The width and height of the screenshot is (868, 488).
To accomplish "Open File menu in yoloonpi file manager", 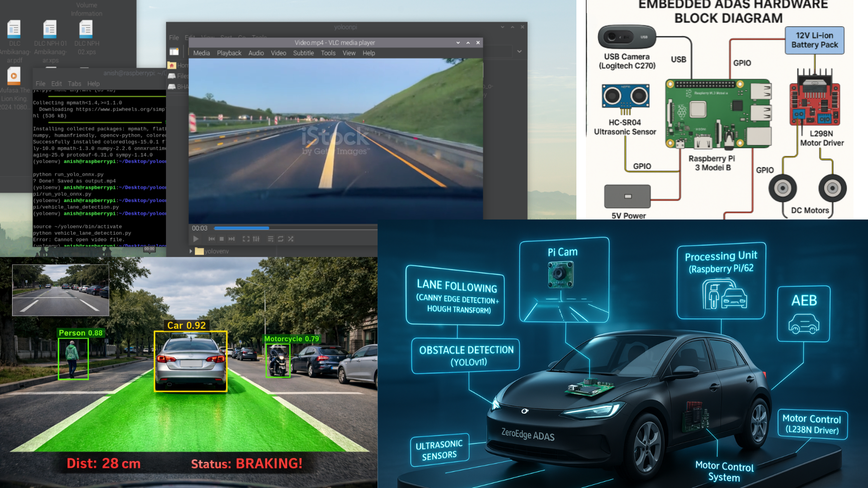I will pos(174,38).
